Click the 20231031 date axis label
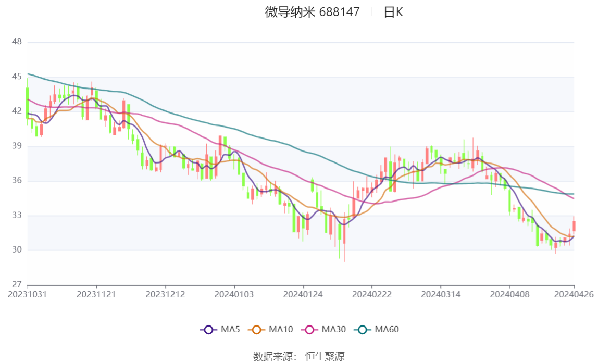Image resolution: width=598 pixels, height=364 pixels. point(28,295)
